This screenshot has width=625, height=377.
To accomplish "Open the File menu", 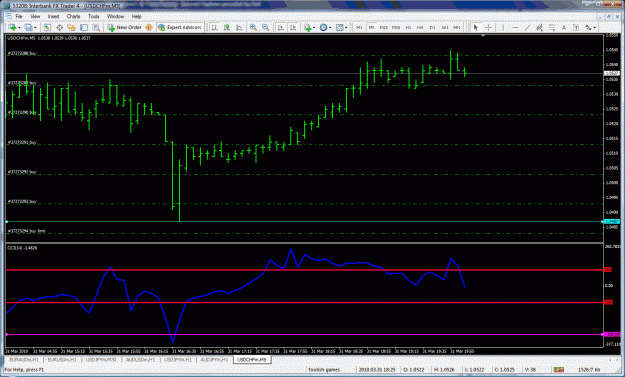I will (x=19, y=16).
